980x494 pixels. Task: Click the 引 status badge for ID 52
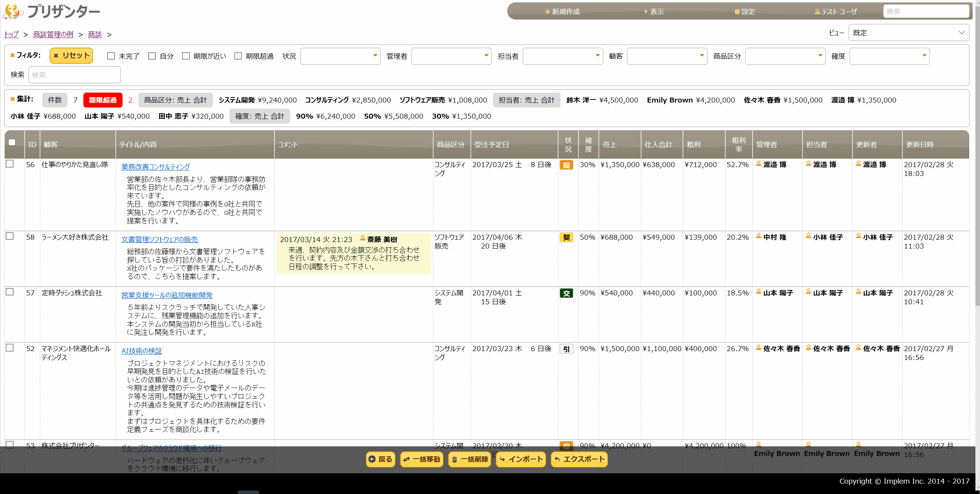[x=566, y=349]
